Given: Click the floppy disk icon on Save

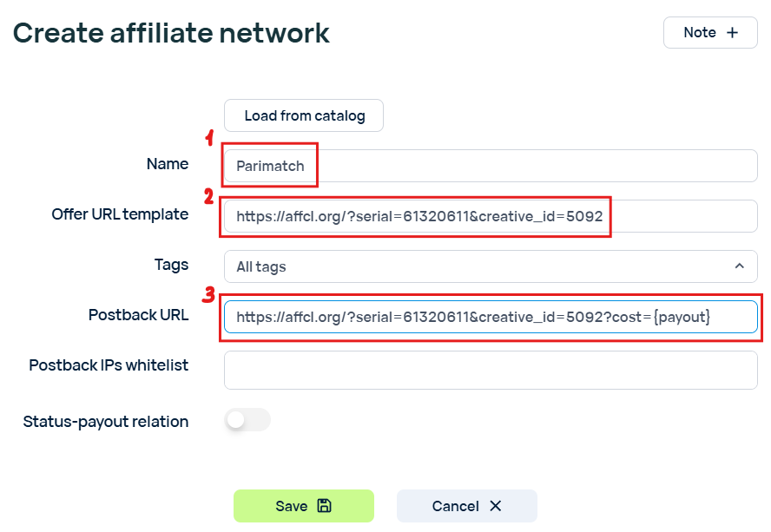Looking at the screenshot, I should coord(324,505).
